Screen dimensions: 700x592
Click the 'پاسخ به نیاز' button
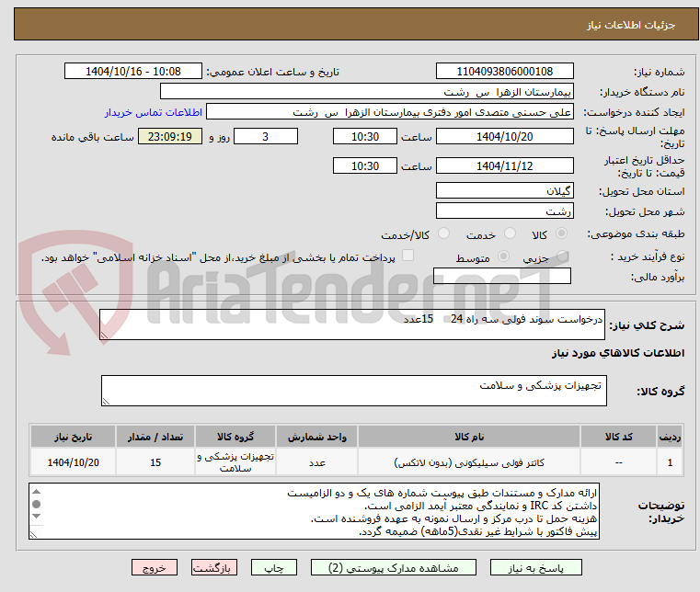(535, 567)
